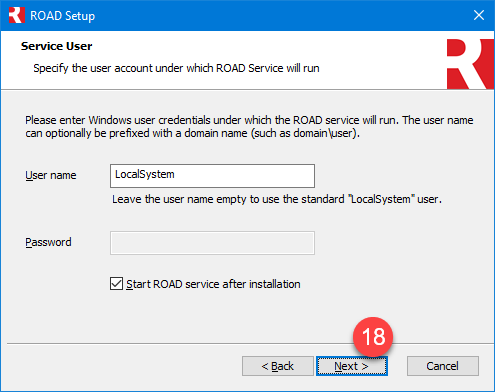
Task: Click the ROAD logo icon in title bar
Action: click(x=17, y=15)
